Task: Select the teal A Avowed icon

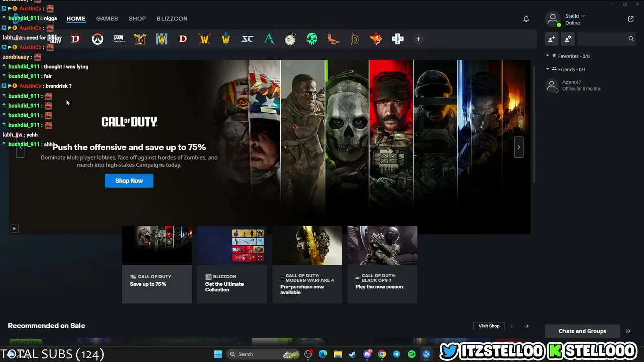Action: tap(269, 39)
